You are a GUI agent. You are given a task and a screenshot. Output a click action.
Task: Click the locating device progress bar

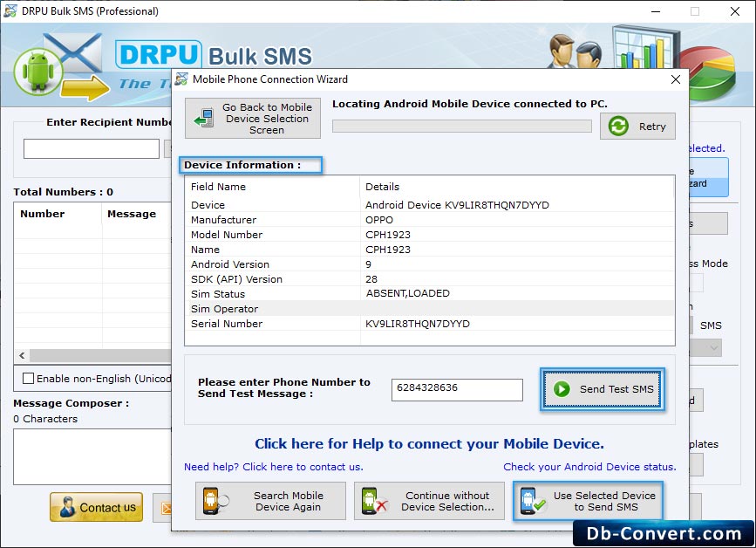point(462,127)
